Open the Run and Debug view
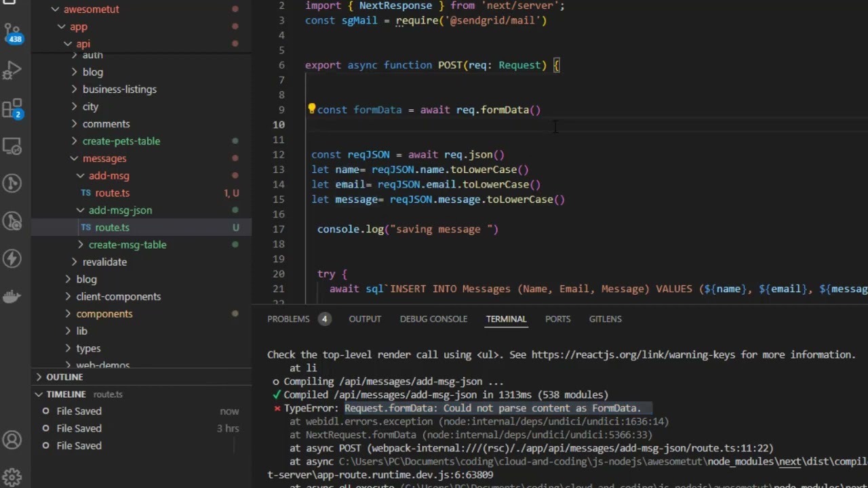The height and width of the screenshot is (488, 868). 12,70
